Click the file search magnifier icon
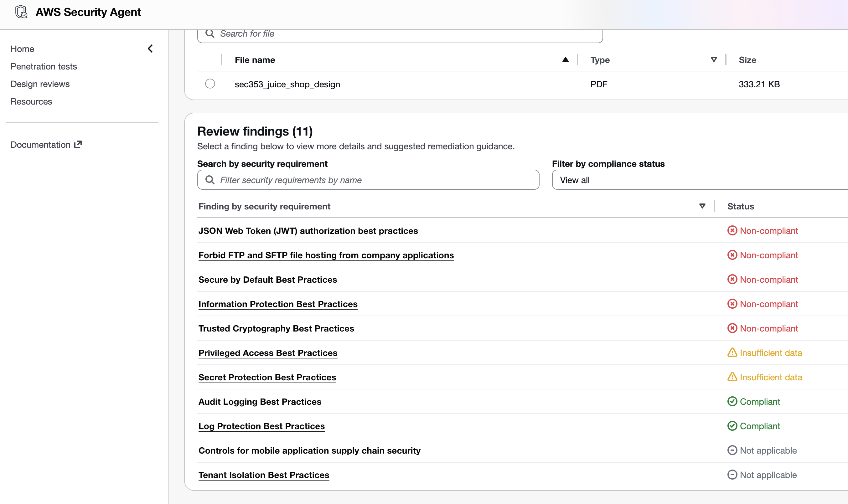 click(210, 33)
